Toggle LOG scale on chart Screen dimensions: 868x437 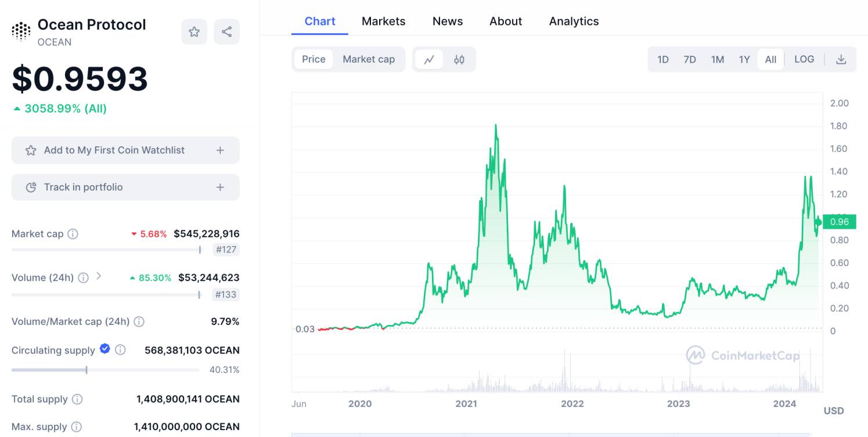point(804,59)
